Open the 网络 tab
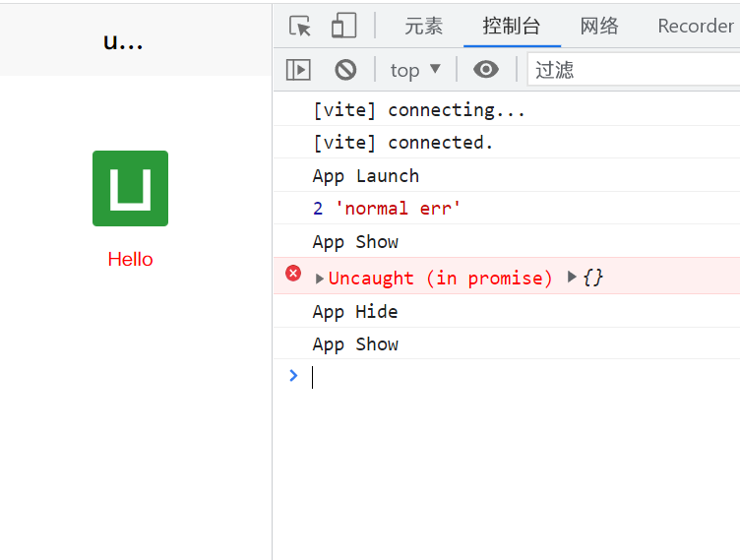The image size is (740, 560). click(x=599, y=26)
